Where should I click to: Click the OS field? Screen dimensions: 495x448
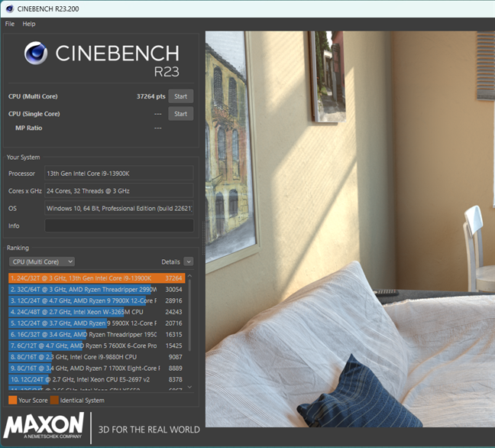click(x=119, y=208)
